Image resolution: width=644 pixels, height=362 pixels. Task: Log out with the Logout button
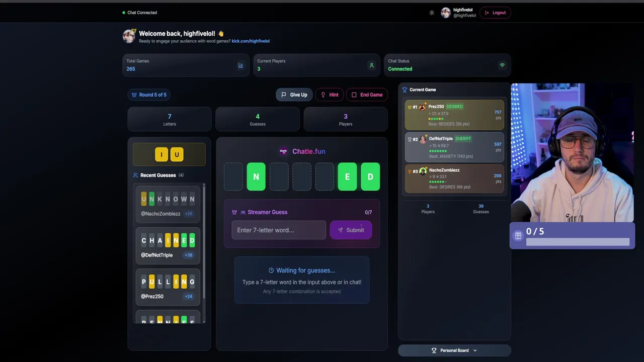(495, 13)
